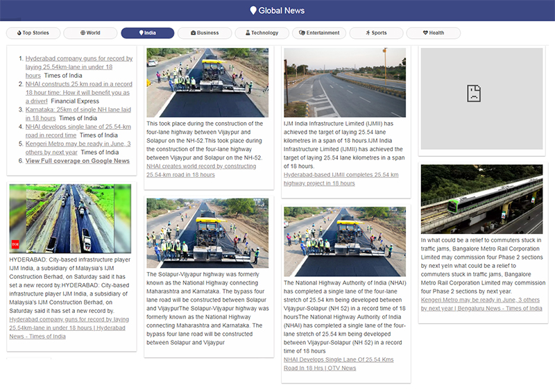Click the paver image above 'This took place'
Viewport: 555px width, 392px height.
point(207,83)
